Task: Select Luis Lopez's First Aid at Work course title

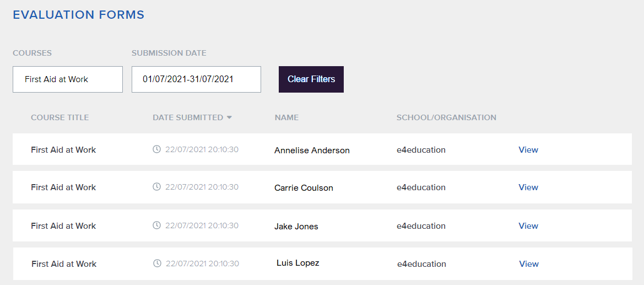Action: [64, 264]
